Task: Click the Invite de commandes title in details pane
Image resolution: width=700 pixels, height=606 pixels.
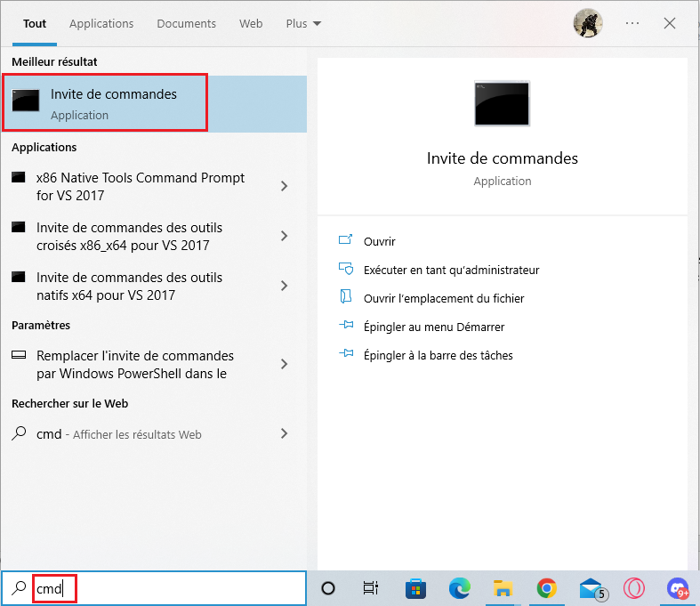Action: coord(503,158)
